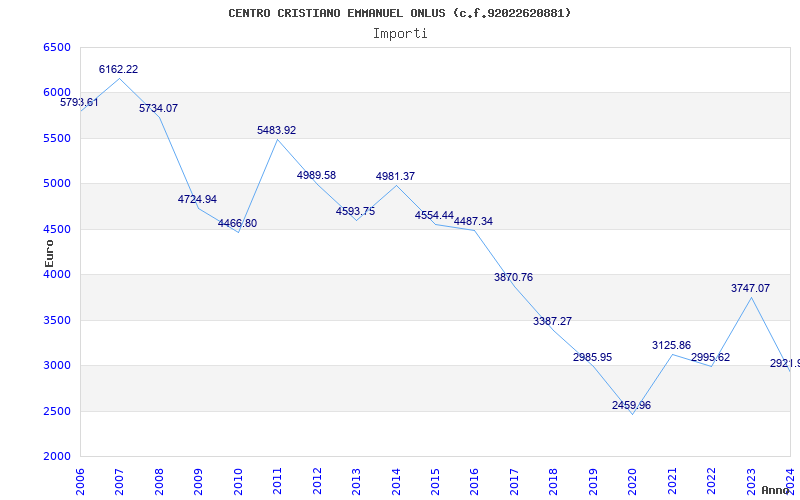Click the y-axis tick 2000

pyautogui.click(x=57, y=456)
